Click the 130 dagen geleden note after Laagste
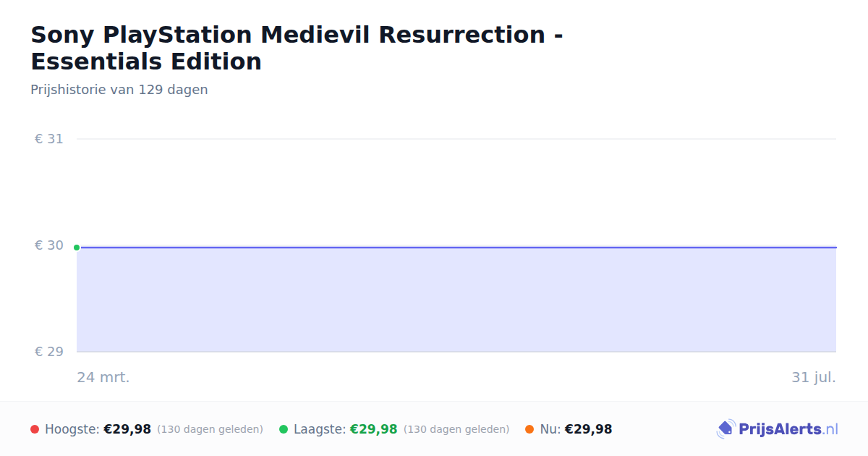The image size is (868, 456). click(456, 429)
